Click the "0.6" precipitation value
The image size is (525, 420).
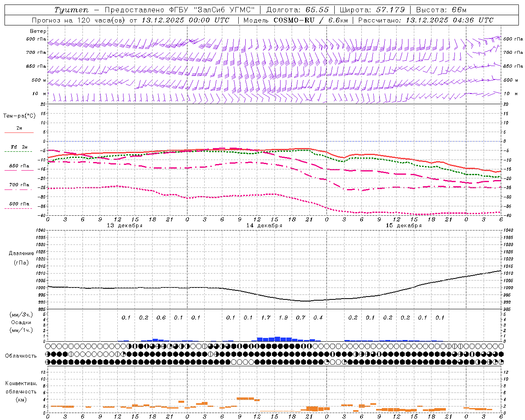(x=161, y=317)
